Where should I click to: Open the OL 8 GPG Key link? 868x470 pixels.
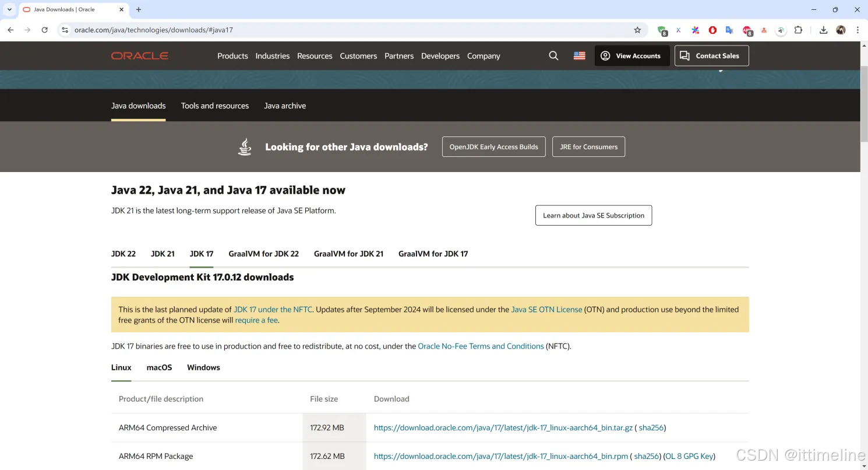[x=689, y=456]
